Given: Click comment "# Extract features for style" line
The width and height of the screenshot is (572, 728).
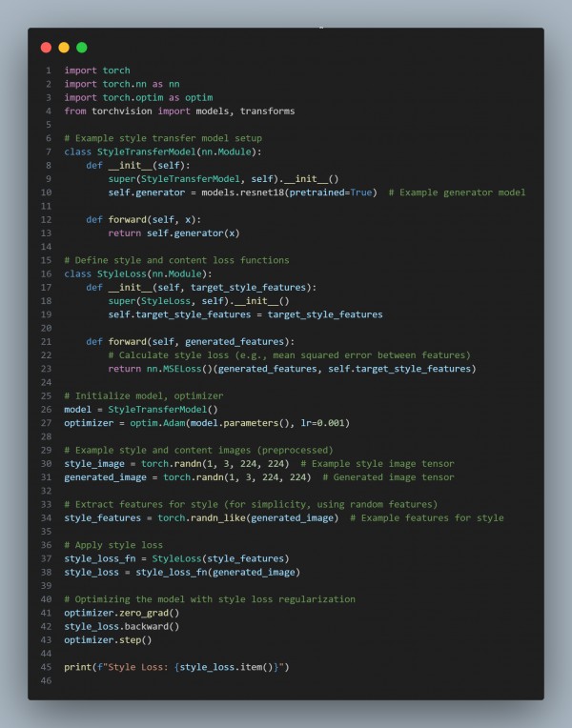Looking at the screenshot, I should coord(251,504).
